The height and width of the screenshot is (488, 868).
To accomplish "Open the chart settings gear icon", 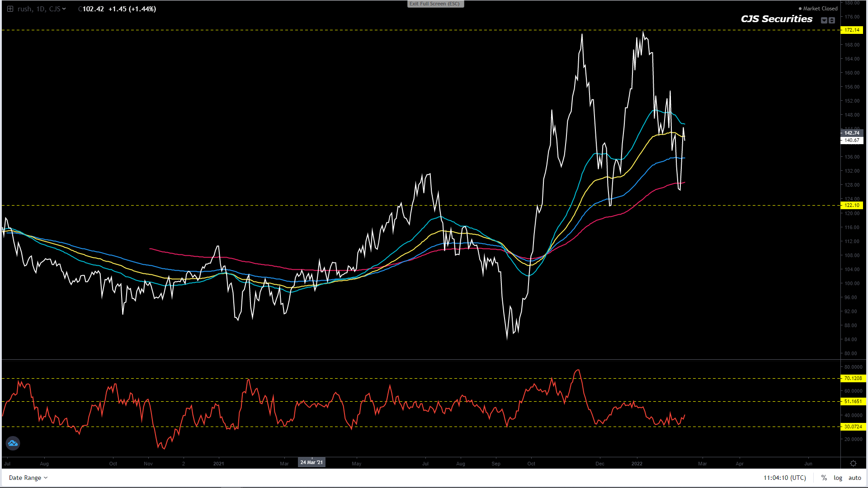I will 853,464.
